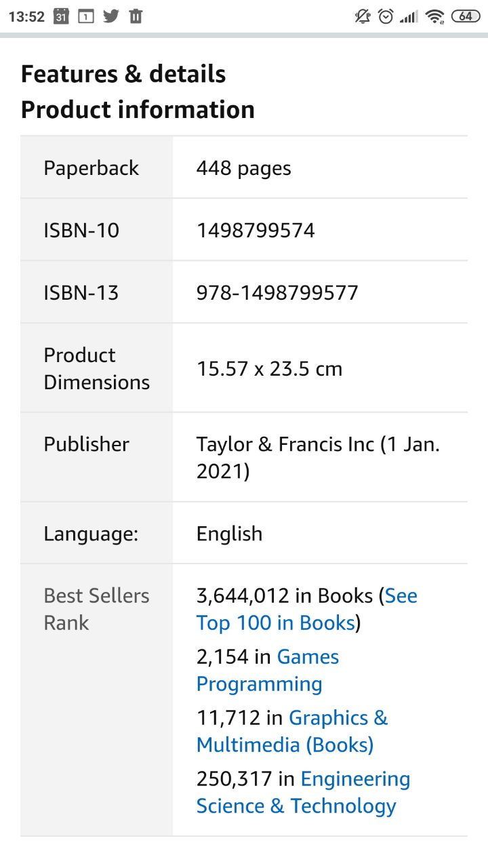Tap the Product information heading
Screen dimensions: 488x868
(x=138, y=109)
